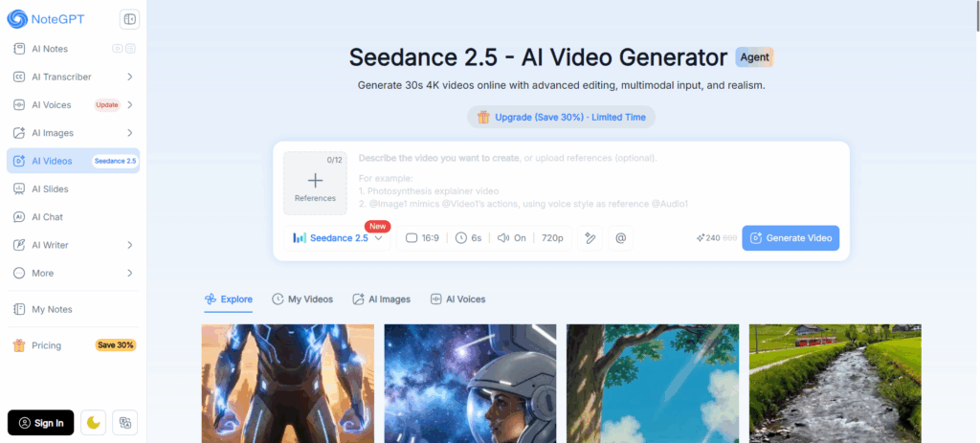The width and height of the screenshot is (980, 443).
Task: Open the Seedance 2.5 model dropdown
Action: tap(337, 238)
